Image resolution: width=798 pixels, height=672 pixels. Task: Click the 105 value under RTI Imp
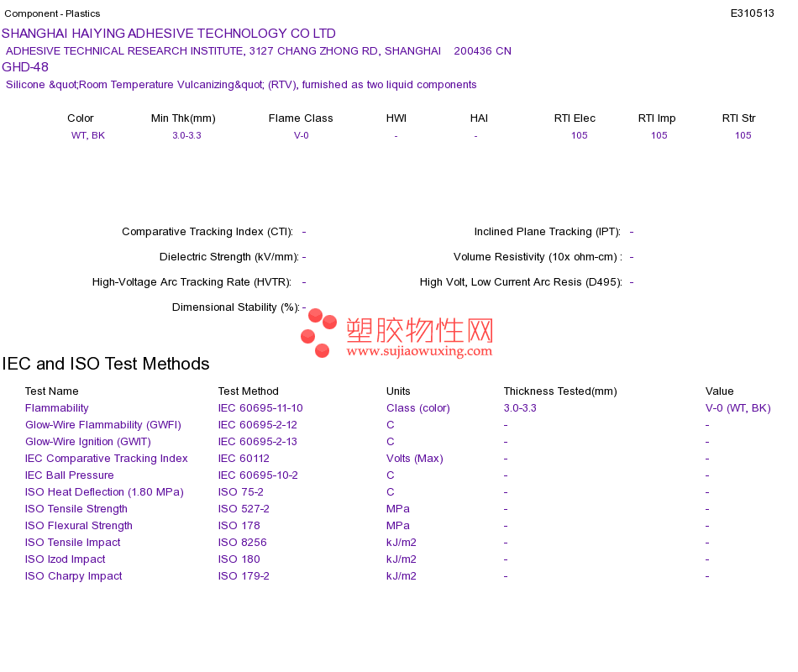point(659,135)
